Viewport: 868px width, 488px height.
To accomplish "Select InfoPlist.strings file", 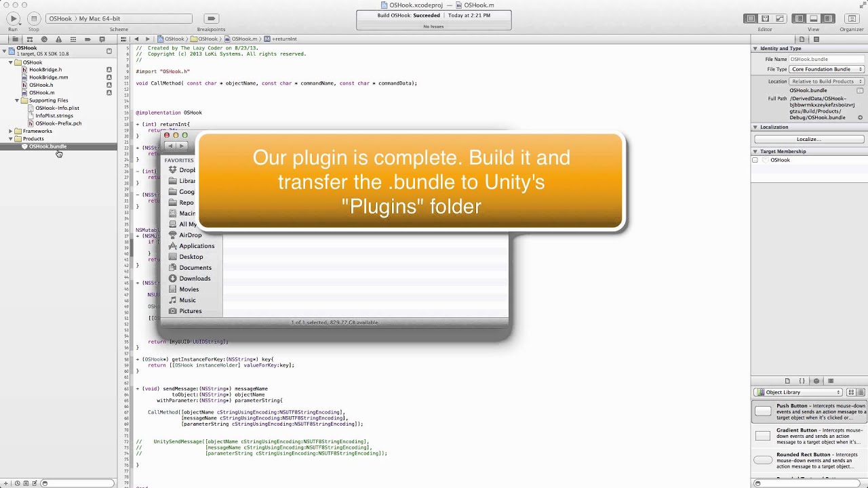I will pos(54,115).
